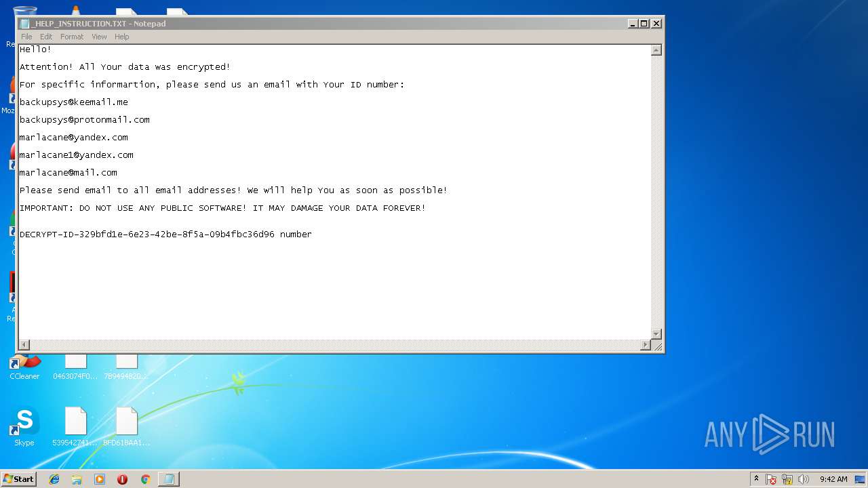Select the 0463074F0... desktop file
This screenshot has height=488, width=868.
(75, 367)
